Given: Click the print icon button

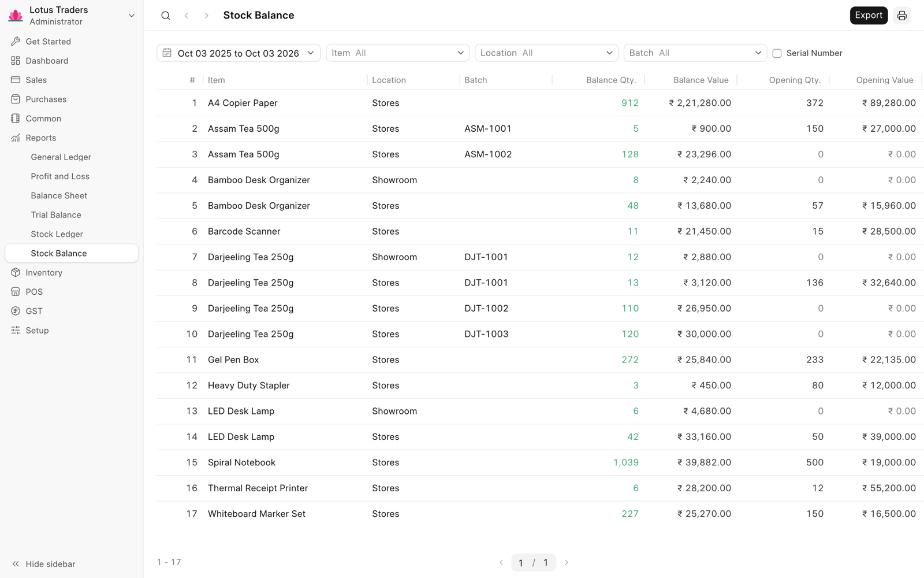Looking at the screenshot, I should tap(902, 16).
